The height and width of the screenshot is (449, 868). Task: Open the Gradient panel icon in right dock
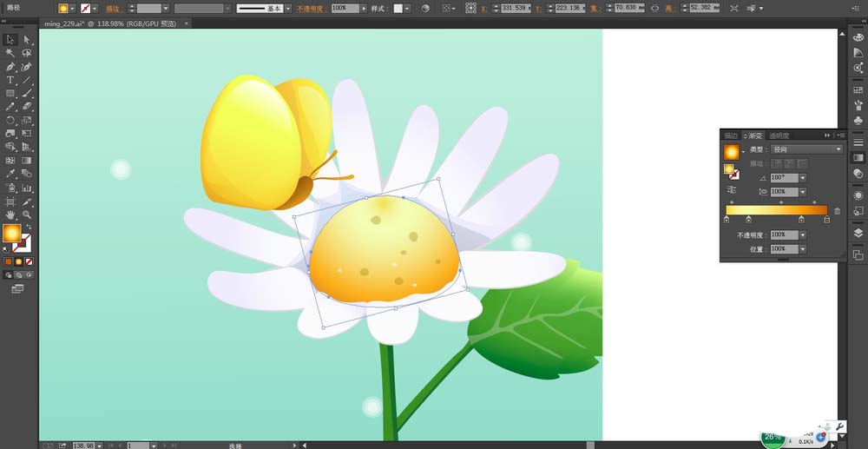pos(858,158)
